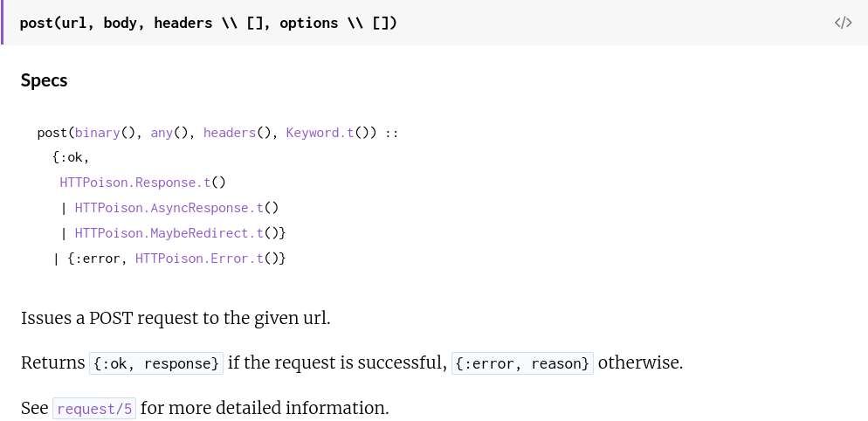Open HTTPoison.AsyncResponse.t type link
This screenshot has height=421, width=868.
[169, 208]
